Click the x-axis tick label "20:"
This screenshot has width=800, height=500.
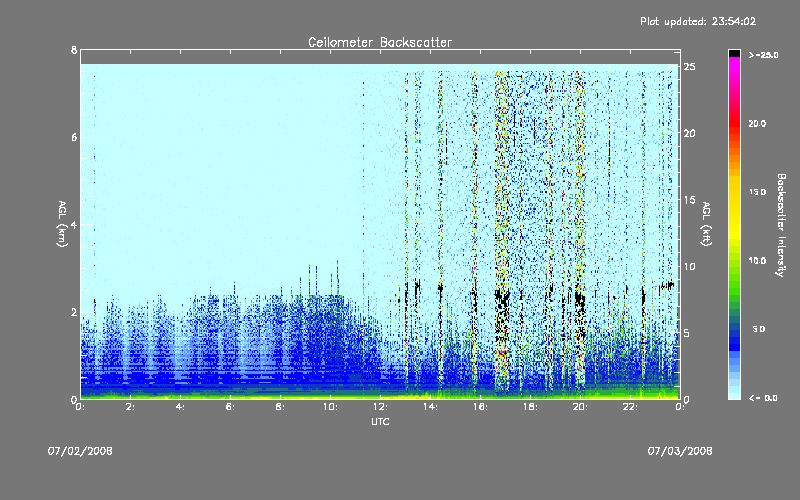click(580, 407)
